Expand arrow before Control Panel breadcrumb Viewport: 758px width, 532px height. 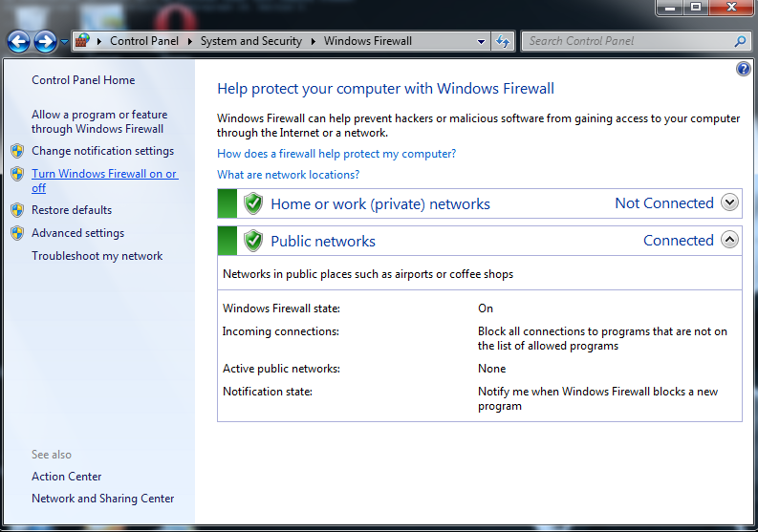click(x=99, y=42)
